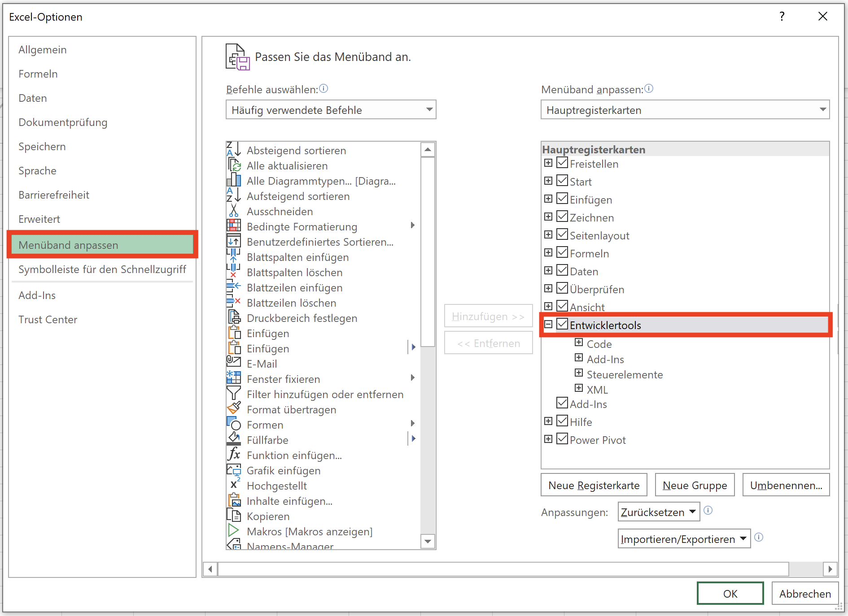Open the Trust Center category
The height and width of the screenshot is (616, 848).
[102, 320]
